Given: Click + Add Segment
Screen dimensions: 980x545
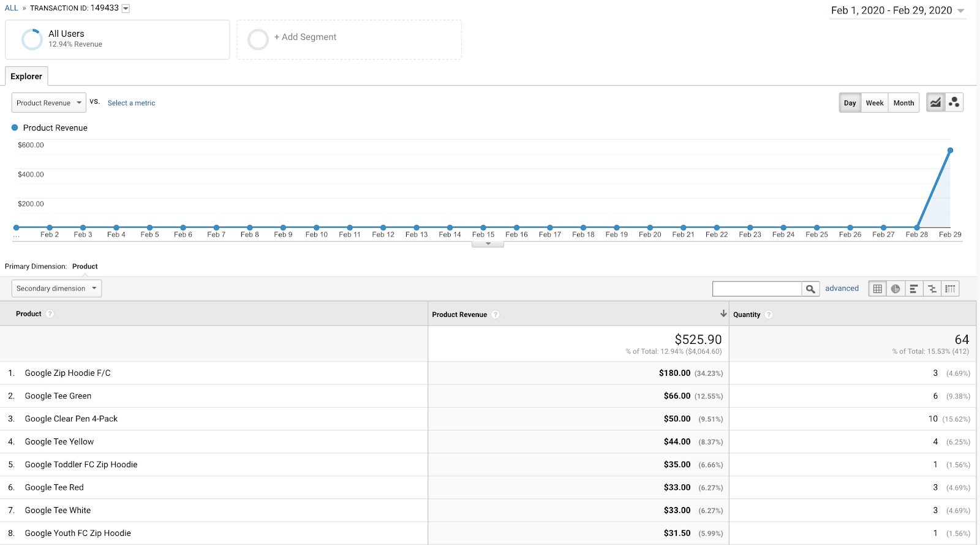Looking at the screenshot, I should point(305,37).
